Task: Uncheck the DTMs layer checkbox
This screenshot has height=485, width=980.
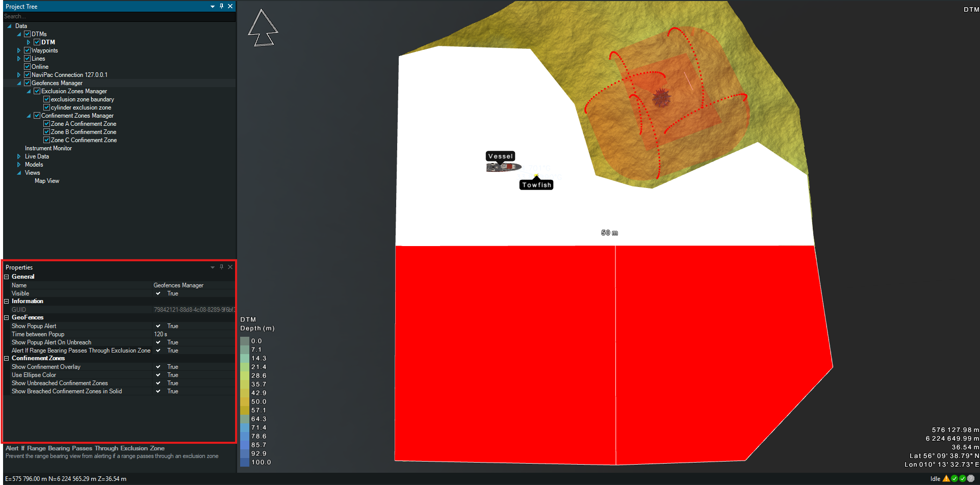Action: 28,34
